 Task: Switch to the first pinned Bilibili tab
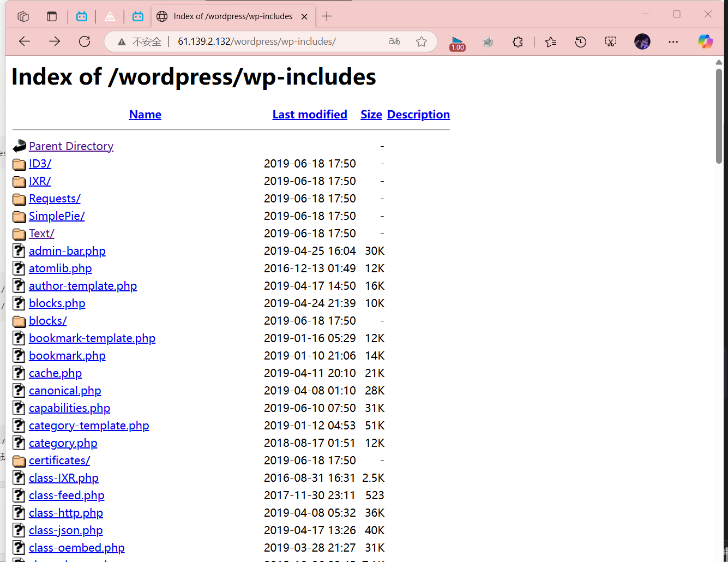(x=82, y=16)
